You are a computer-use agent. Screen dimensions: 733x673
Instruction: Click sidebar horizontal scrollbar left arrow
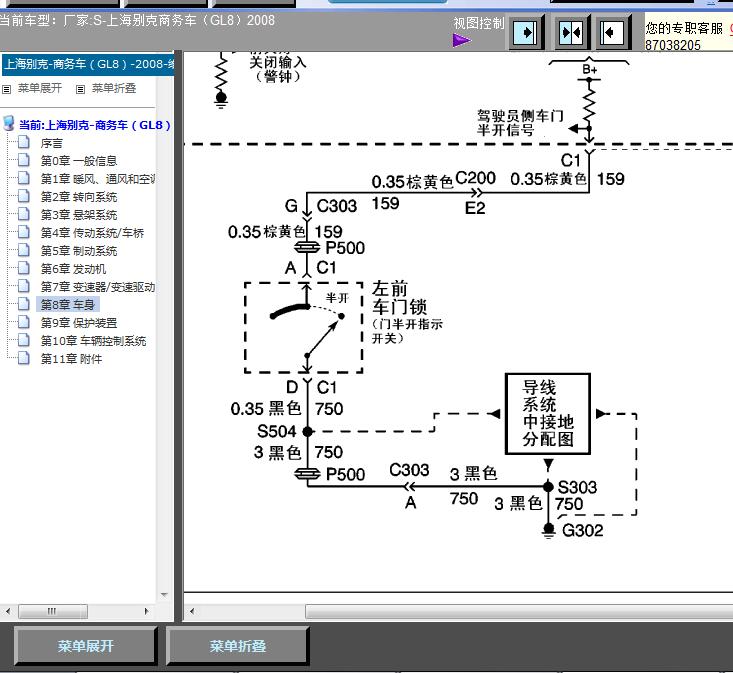[x=7, y=611]
